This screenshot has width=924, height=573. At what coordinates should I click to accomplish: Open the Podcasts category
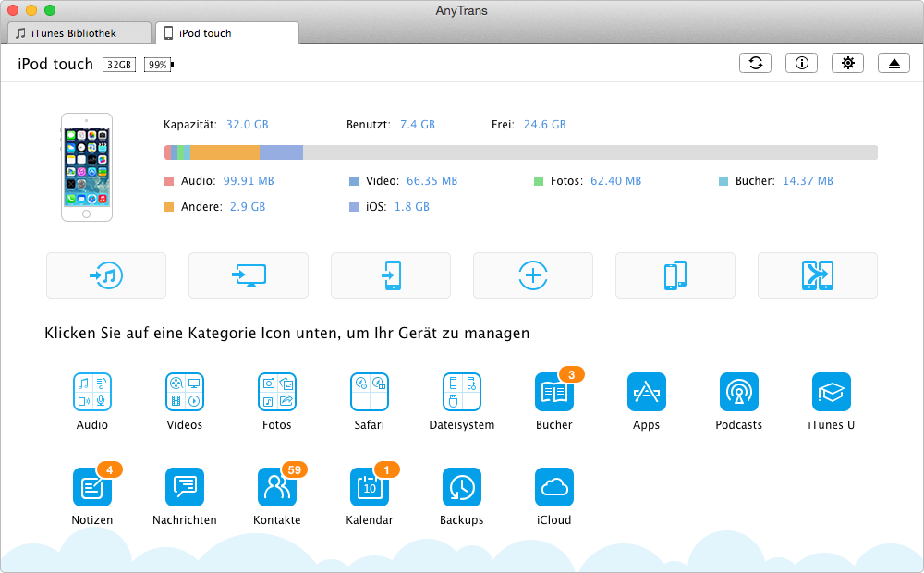pos(739,392)
